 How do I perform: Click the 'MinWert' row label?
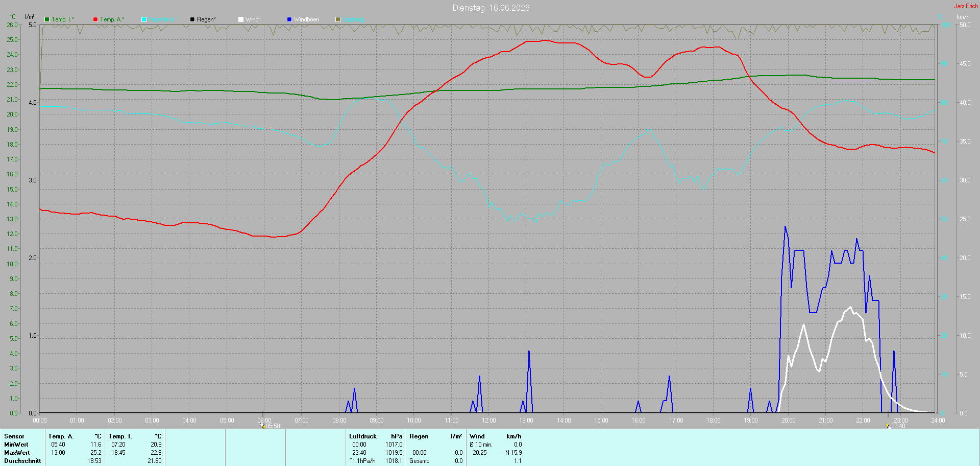16,445
